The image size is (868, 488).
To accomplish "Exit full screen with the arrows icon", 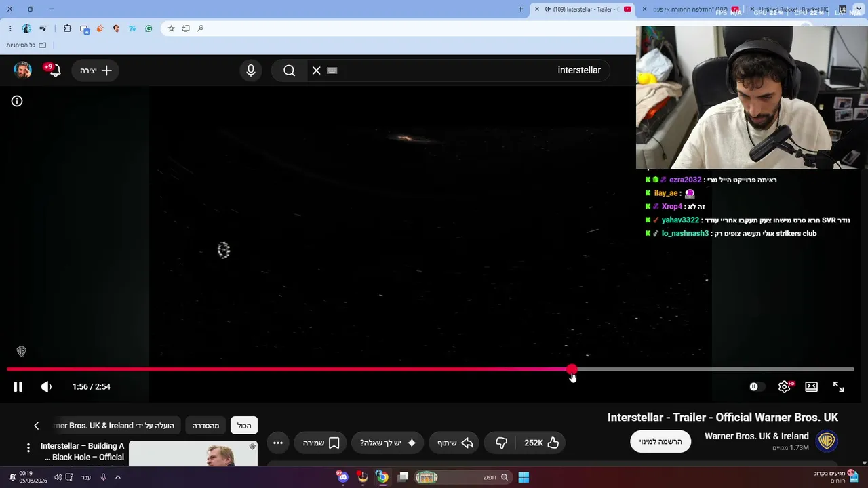I will click(x=838, y=387).
